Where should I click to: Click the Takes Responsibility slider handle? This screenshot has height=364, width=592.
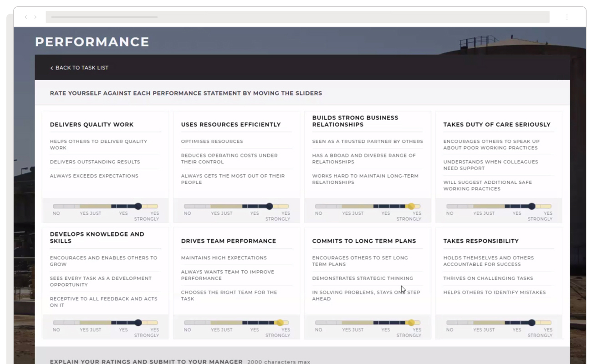click(x=531, y=323)
